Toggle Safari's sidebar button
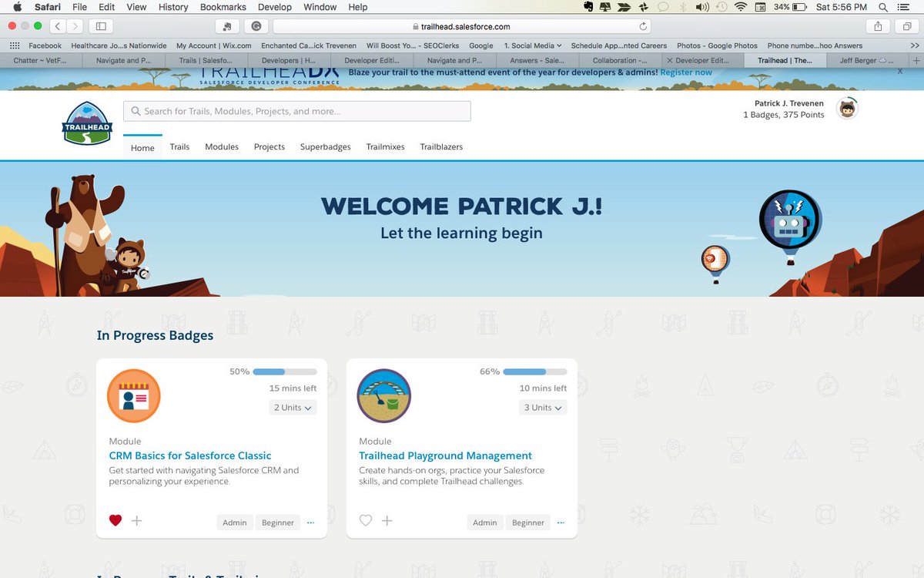Viewport: 924px width, 578px height. tap(100, 26)
